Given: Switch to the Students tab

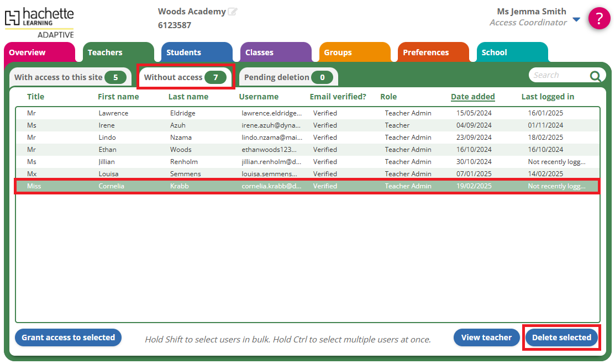Looking at the screenshot, I should pos(183,52).
